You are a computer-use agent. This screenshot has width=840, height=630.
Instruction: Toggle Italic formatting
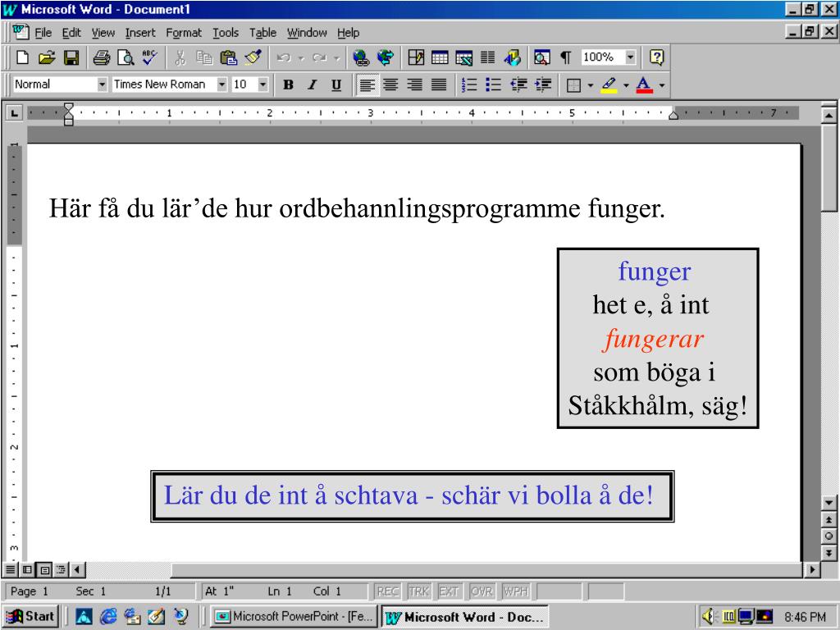coord(313,84)
